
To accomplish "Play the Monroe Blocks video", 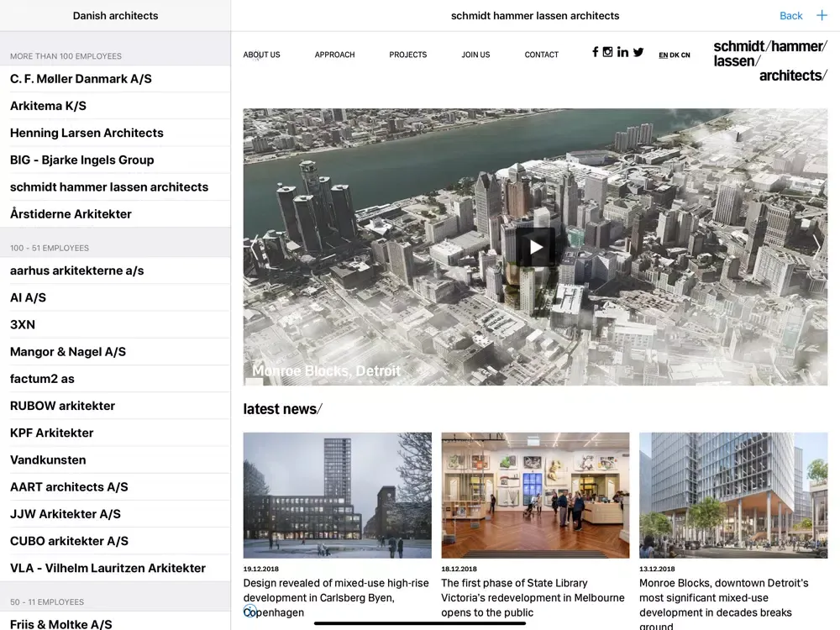I will (535, 247).
